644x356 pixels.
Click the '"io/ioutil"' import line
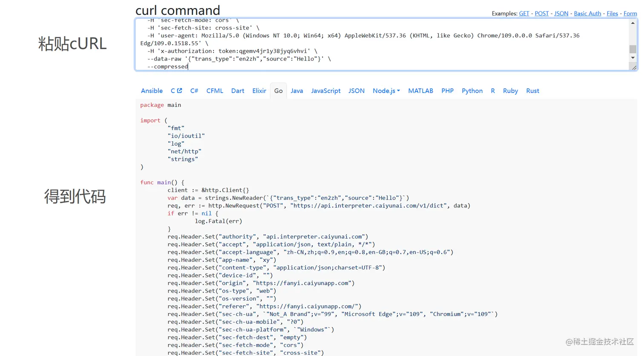[186, 136]
